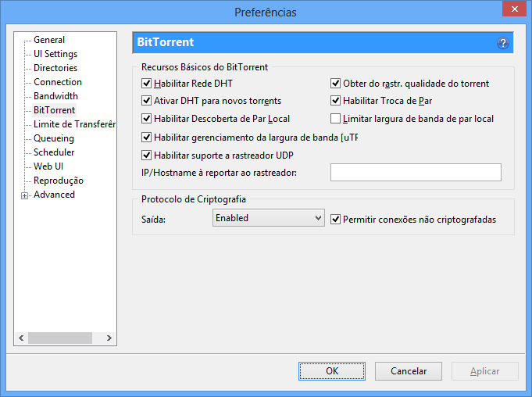Click the Aplicar button
Viewport: 532px width, 397px height.
[x=484, y=371]
